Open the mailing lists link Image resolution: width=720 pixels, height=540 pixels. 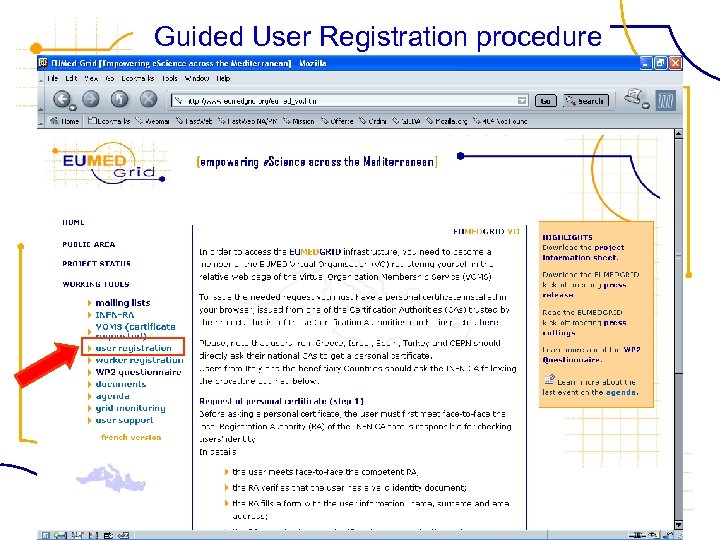tap(123, 303)
